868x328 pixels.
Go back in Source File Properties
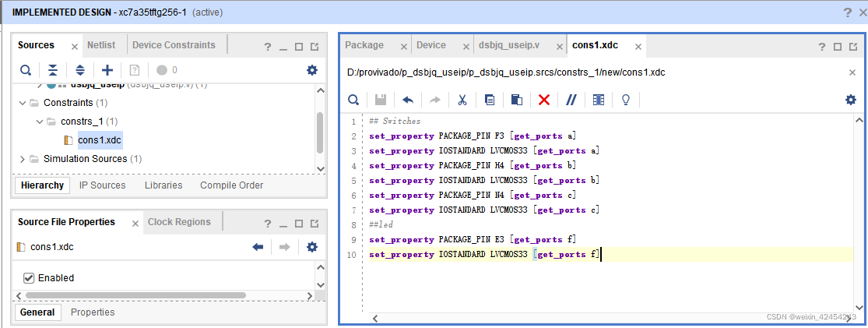[x=258, y=247]
